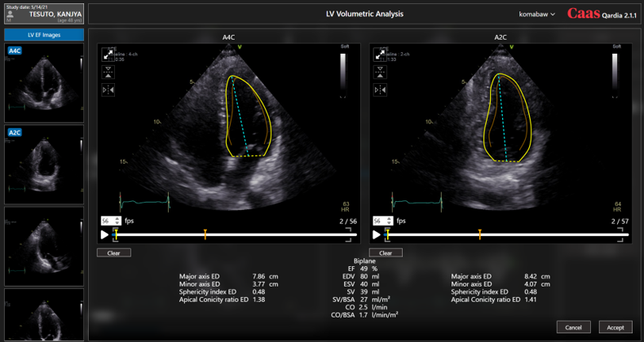
Task: Cancel the LV volumetric analysis
Action: (573, 327)
